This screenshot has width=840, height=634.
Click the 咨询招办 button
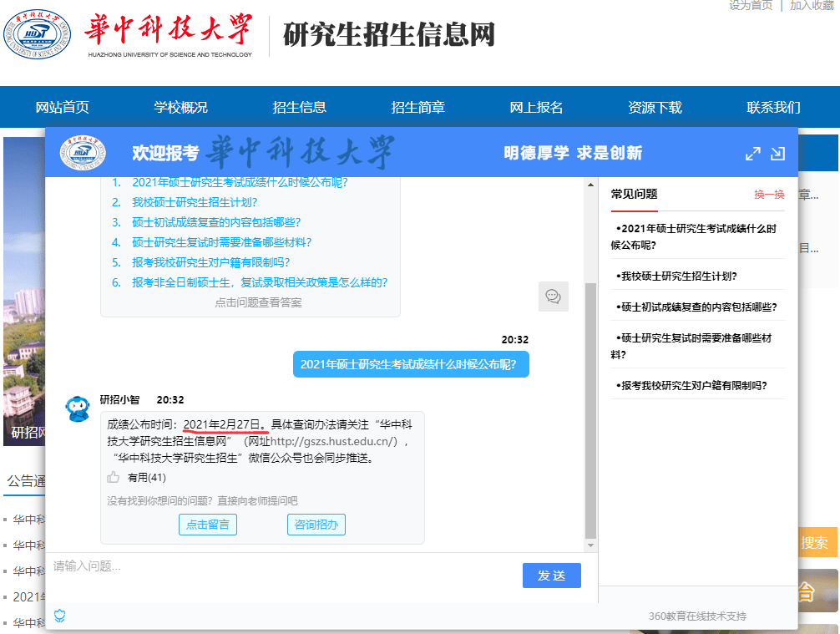[316, 525]
